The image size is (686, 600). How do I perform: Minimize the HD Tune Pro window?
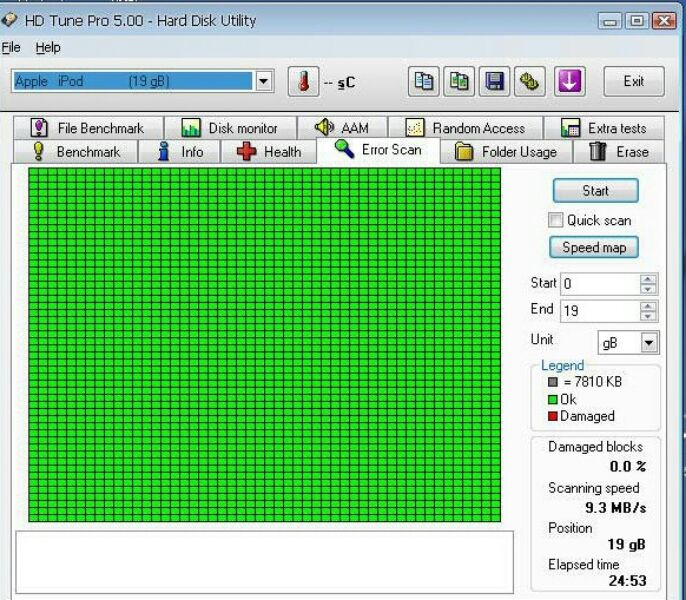tap(610, 21)
